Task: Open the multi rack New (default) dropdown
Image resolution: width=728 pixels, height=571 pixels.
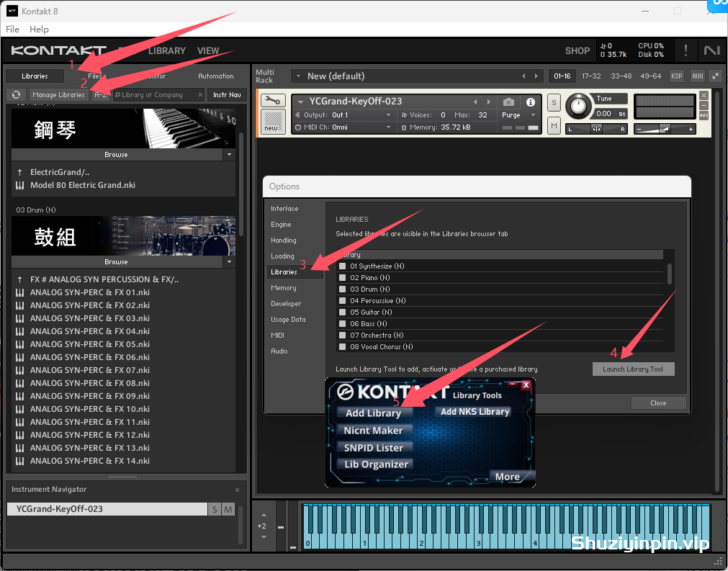Action: pyautogui.click(x=299, y=76)
